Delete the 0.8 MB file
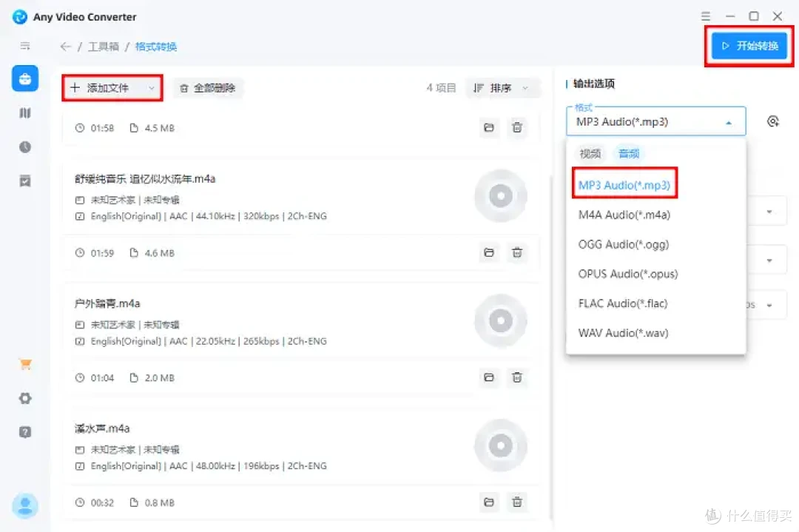 tap(516, 502)
